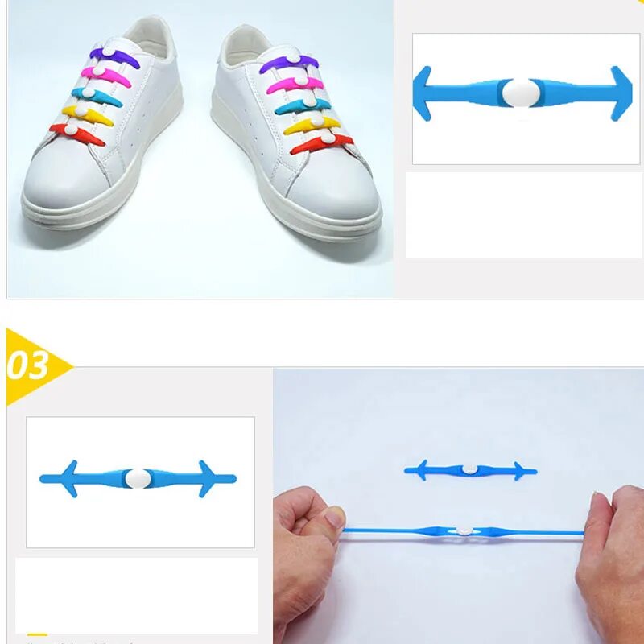The width and height of the screenshot is (644, 644).
Task: Pick the red lace on left shoe
Action: [76, 134]
